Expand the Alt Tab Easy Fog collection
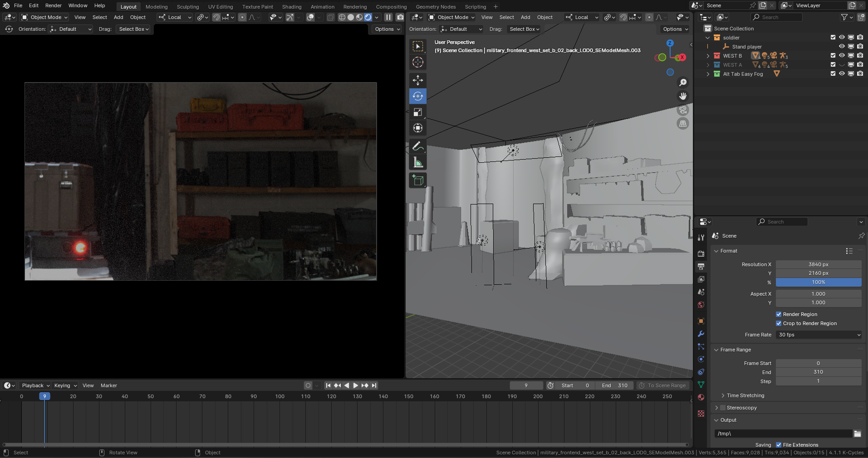 coord(708,74)
